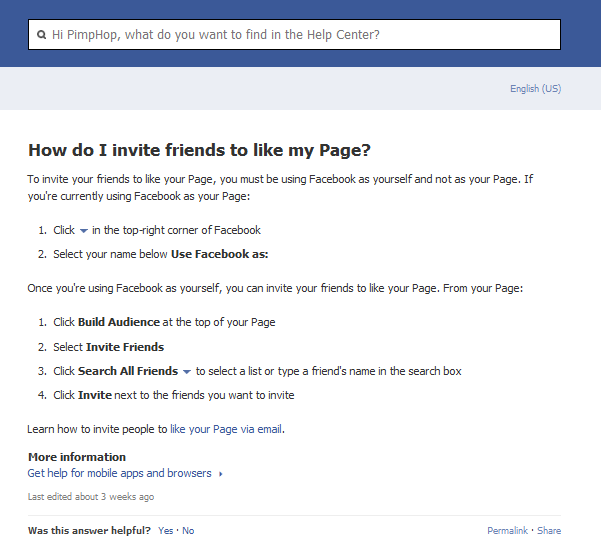Click the Help Center search field

tap(300, 35)
